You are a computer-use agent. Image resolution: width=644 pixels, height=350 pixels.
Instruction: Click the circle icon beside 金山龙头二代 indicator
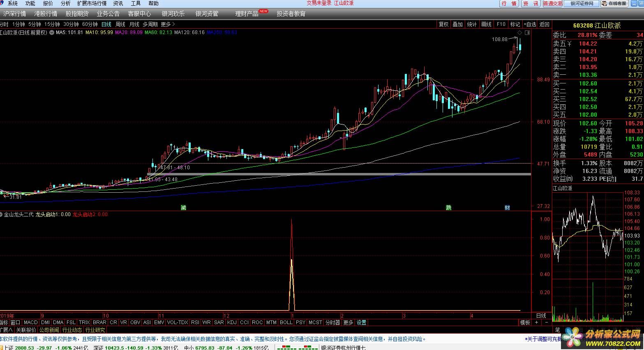point(1,214)
